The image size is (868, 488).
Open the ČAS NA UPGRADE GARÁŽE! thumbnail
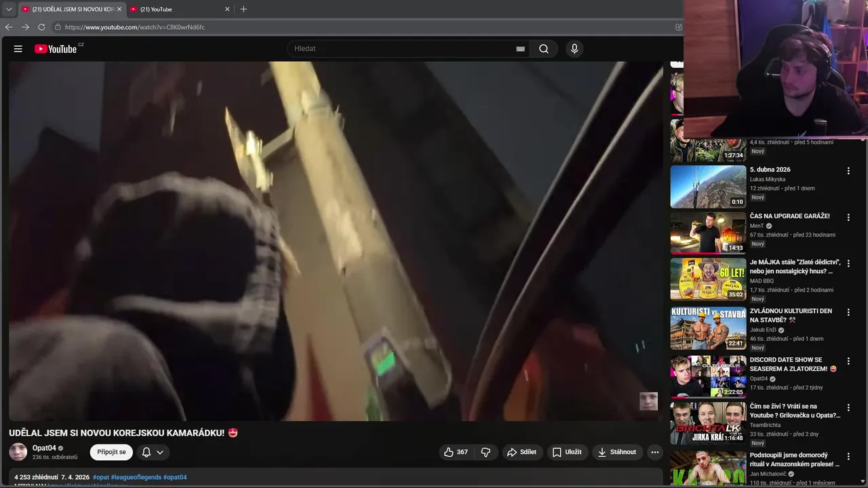point(708,233)
